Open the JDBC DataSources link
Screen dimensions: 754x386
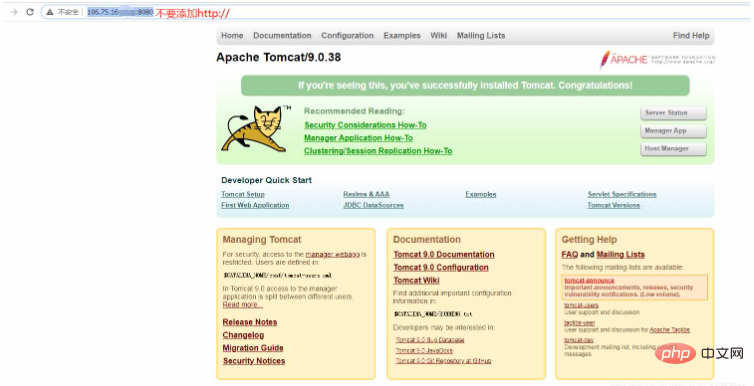tap(373, 205)
